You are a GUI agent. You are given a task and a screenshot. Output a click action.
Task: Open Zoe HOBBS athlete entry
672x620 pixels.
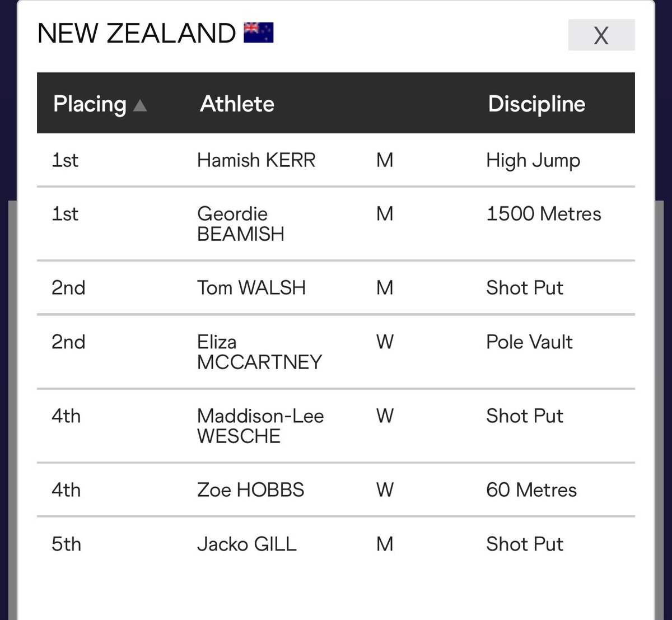point(251,490)
